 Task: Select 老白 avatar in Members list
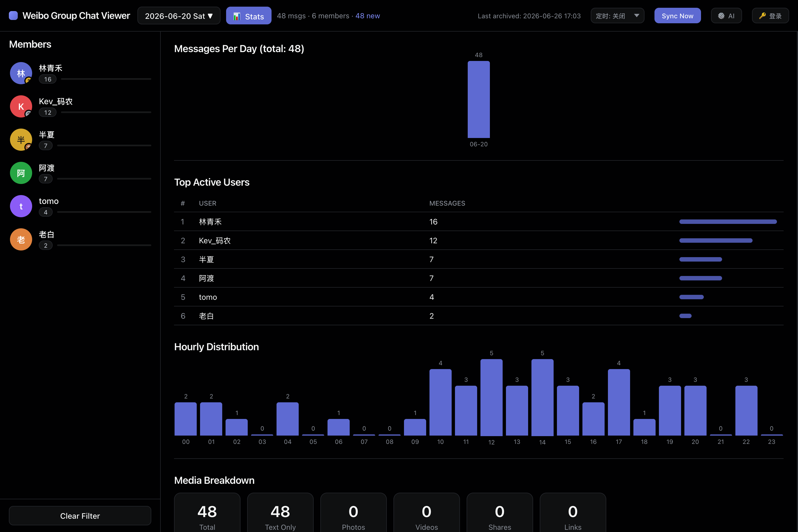[21, 239]
